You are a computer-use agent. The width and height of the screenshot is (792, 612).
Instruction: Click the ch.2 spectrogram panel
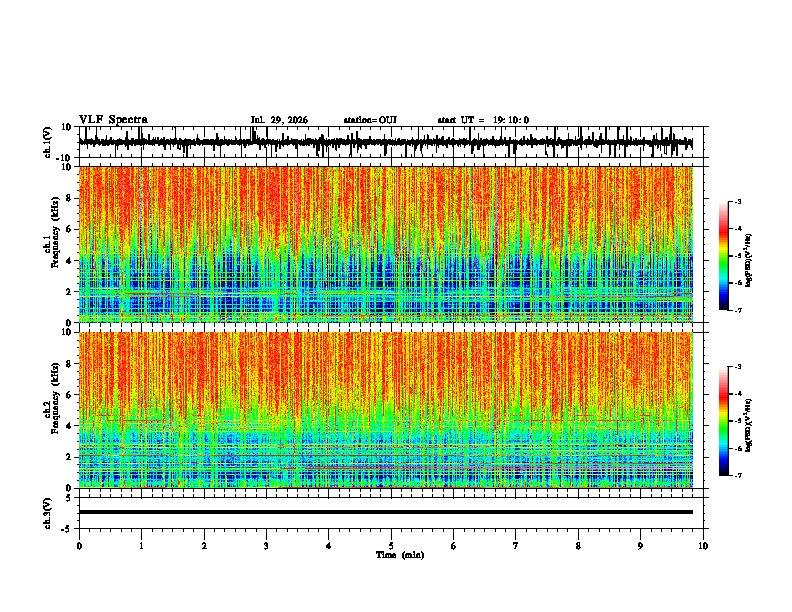pos(386,410)
